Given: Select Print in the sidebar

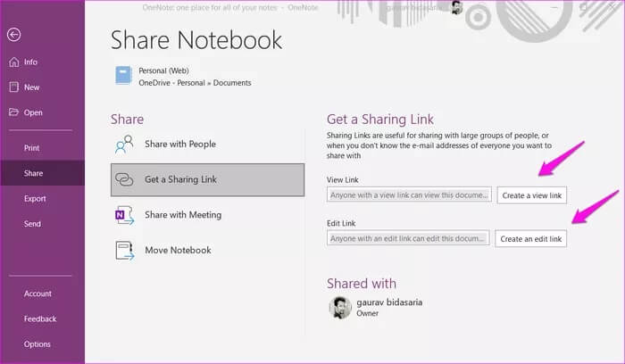Looking at the screenshot, I should (x=42, y=148).
